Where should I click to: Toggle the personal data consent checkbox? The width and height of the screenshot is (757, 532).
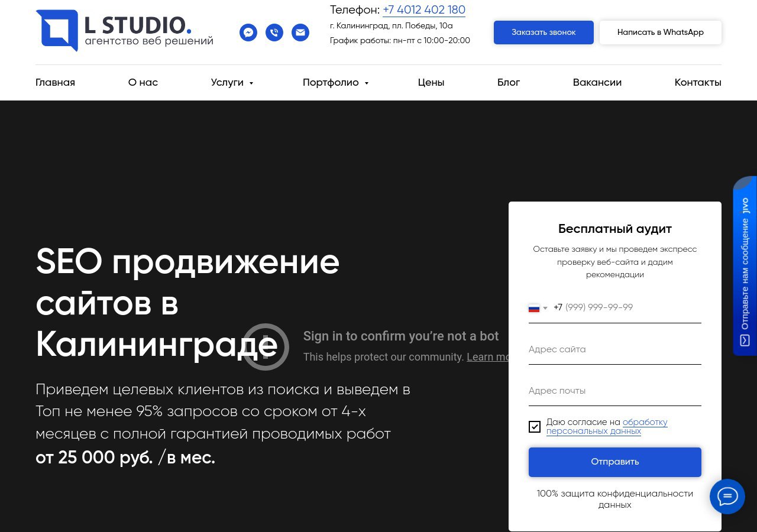[x=535, y=427]
